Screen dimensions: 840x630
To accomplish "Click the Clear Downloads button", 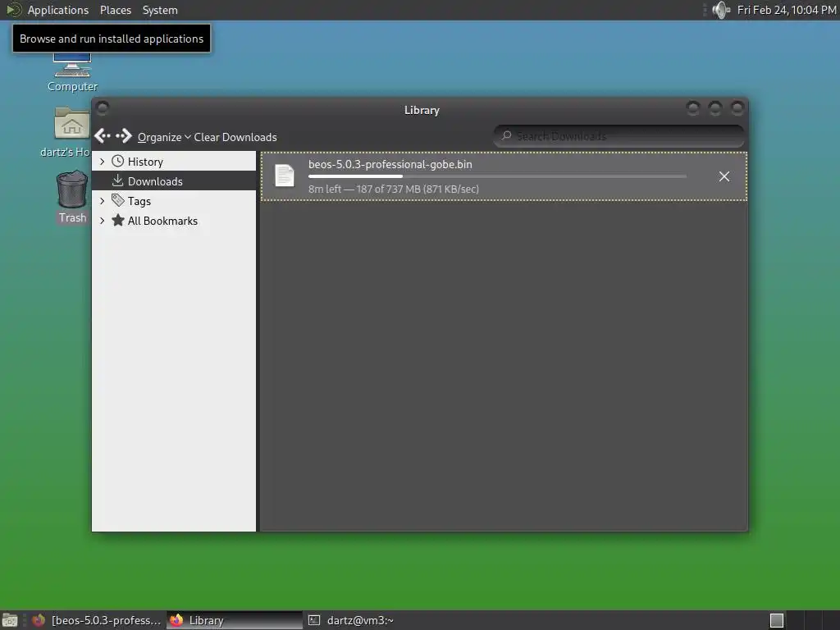I will (x=235, y=137).
